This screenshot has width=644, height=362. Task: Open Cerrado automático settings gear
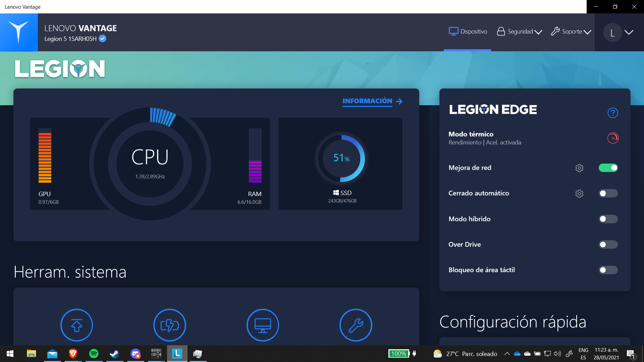pyautogui.click(x=579, y=193)
